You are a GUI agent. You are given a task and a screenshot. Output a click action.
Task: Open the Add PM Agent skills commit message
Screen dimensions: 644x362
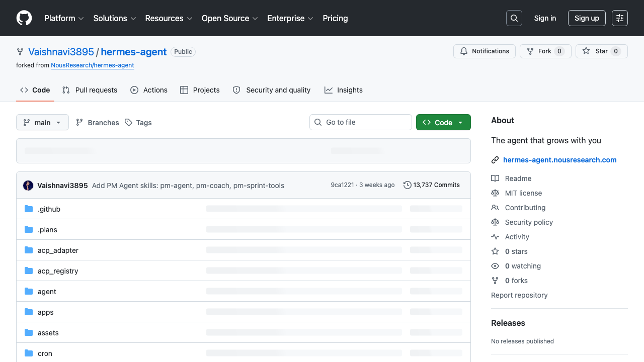click(x=188, y=186)
